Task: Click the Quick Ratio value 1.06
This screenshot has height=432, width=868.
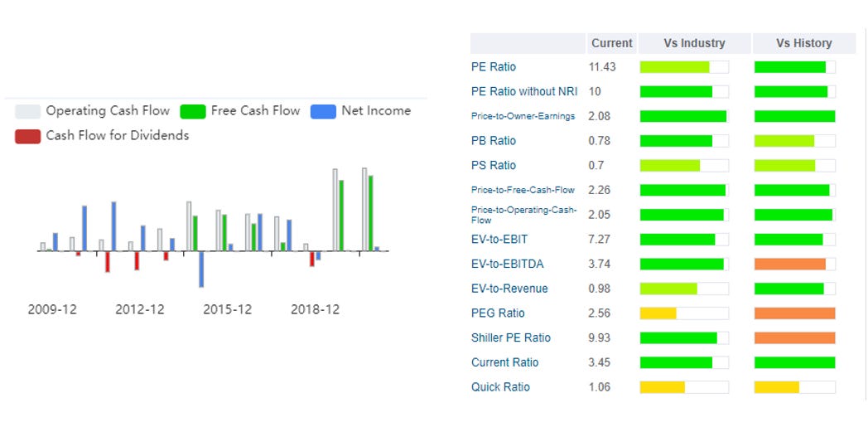Action: coord(600,387)
